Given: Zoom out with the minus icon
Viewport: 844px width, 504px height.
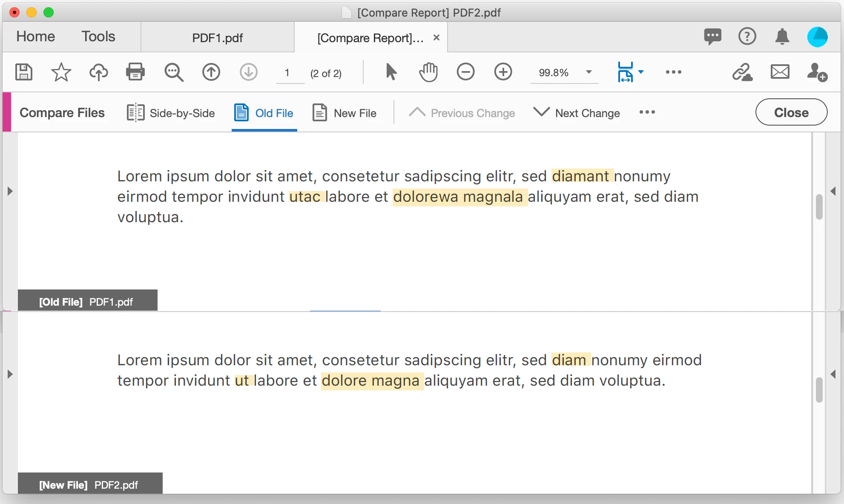Looking at the screenshot, I should (465, 72).
